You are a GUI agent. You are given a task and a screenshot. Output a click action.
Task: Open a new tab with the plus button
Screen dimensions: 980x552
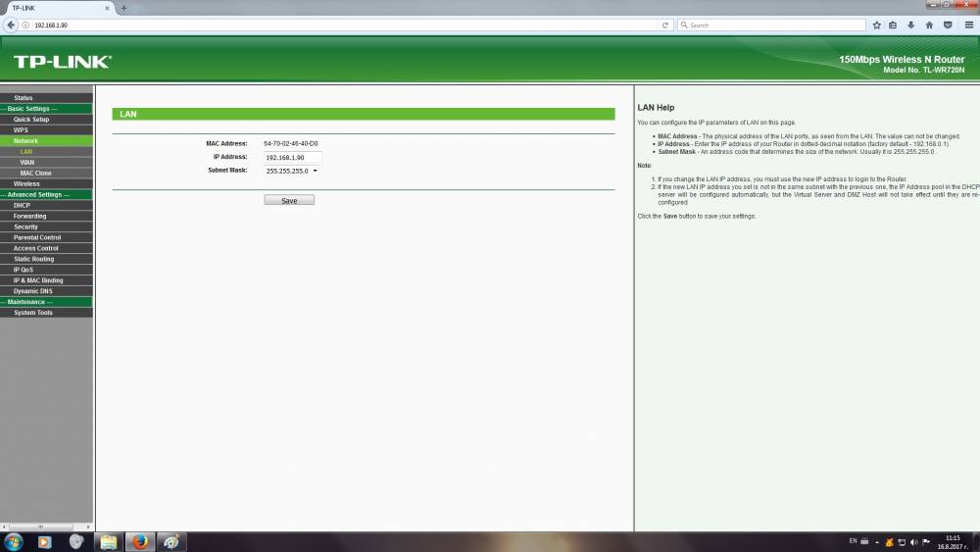[x=123, y=8]
